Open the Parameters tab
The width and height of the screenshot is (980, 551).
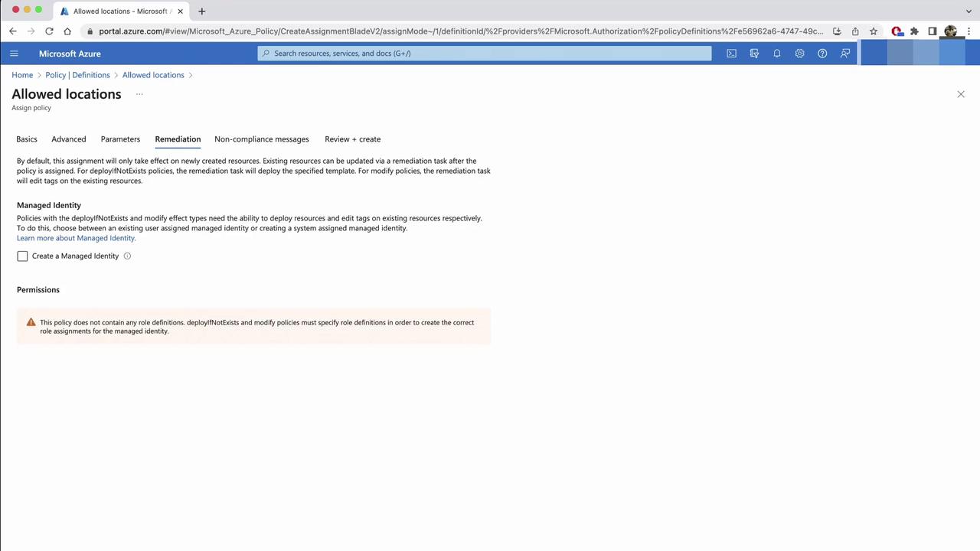click(x=120, y=139)
